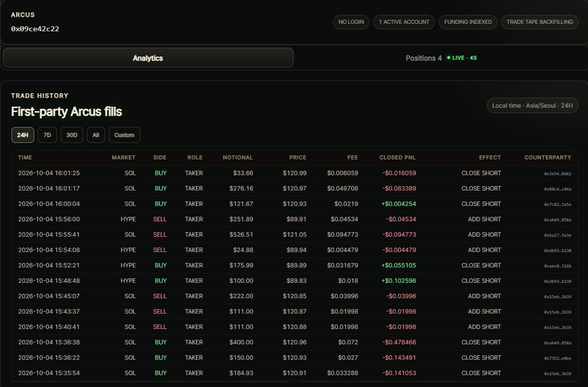Viewport: 588px width, 387px height.
Task: Click the notional value $184.93
Action: tap(241, 373)
